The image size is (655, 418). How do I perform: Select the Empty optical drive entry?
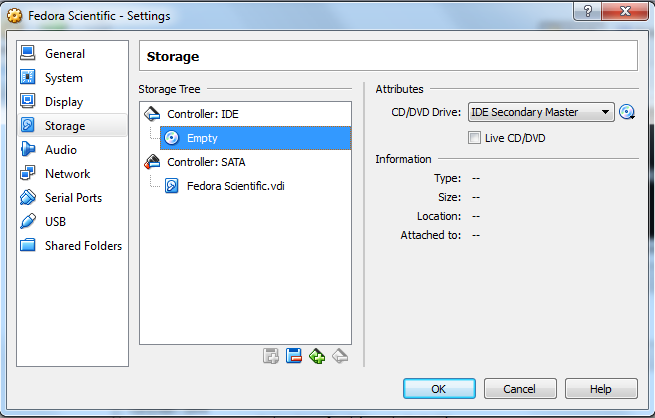coord(202,138)
